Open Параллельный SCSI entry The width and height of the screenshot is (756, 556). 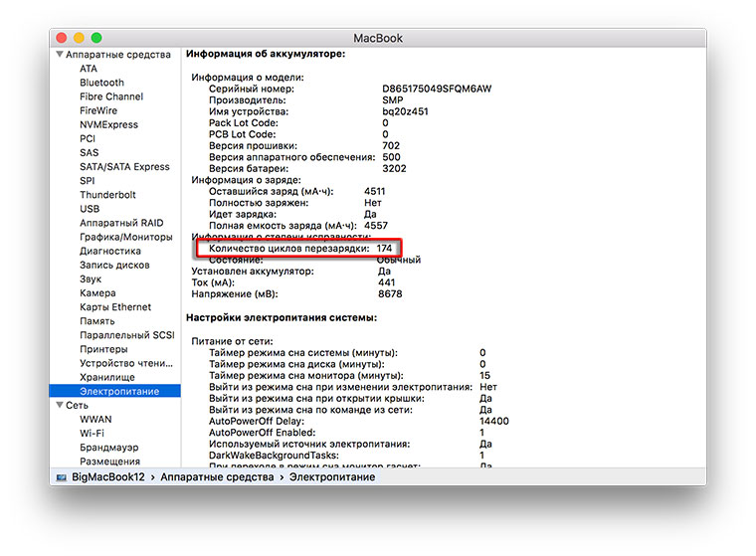coord(126,334)
